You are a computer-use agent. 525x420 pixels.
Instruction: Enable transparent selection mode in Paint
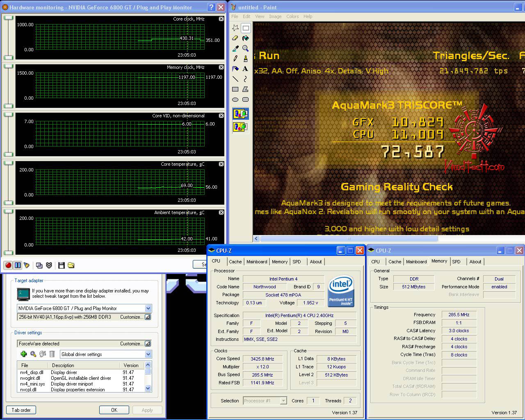tap(240, 127)
